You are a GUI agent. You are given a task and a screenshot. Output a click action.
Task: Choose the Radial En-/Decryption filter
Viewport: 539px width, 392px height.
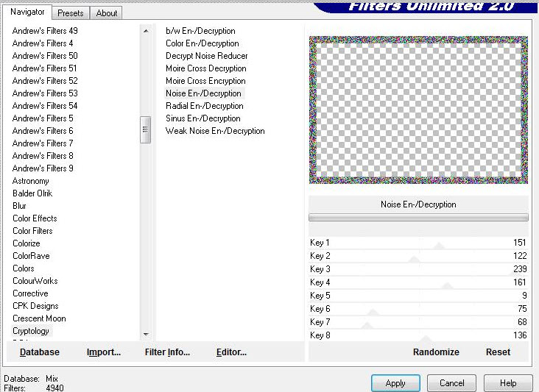[205, 106]
